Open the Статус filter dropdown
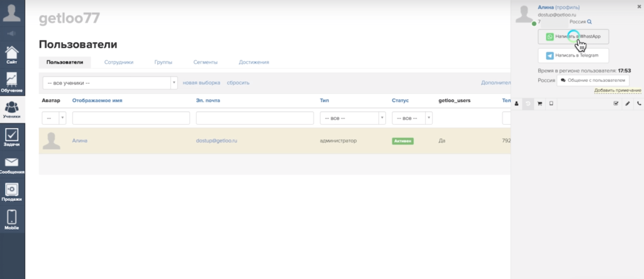The height and width of the screenshot is (279, 644). click(x=429, y=118)
